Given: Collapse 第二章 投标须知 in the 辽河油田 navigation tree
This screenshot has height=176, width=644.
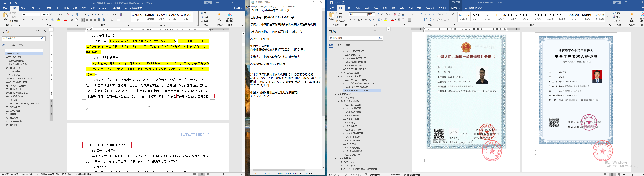Looking at the screenshot, I should pyautogui.click(x=4, y=57).
